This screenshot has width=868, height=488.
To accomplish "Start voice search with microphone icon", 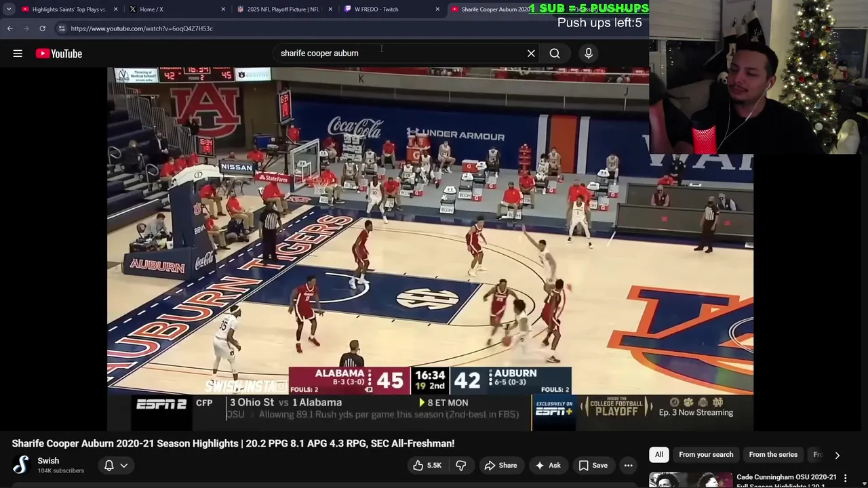I will point(589,54).
